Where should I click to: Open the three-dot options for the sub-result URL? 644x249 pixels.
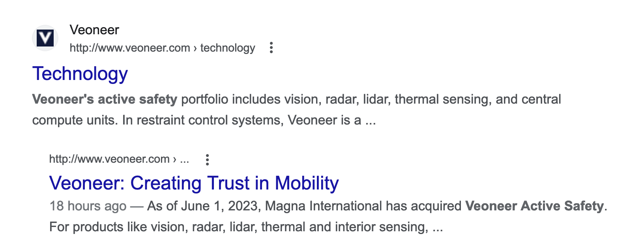[207, 160]
